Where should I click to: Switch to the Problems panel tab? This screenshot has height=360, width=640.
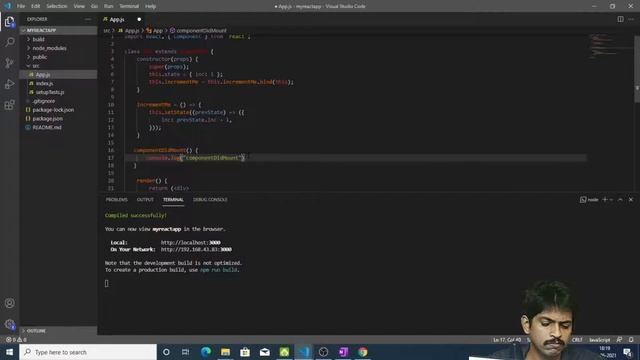(x=117, y=200)
